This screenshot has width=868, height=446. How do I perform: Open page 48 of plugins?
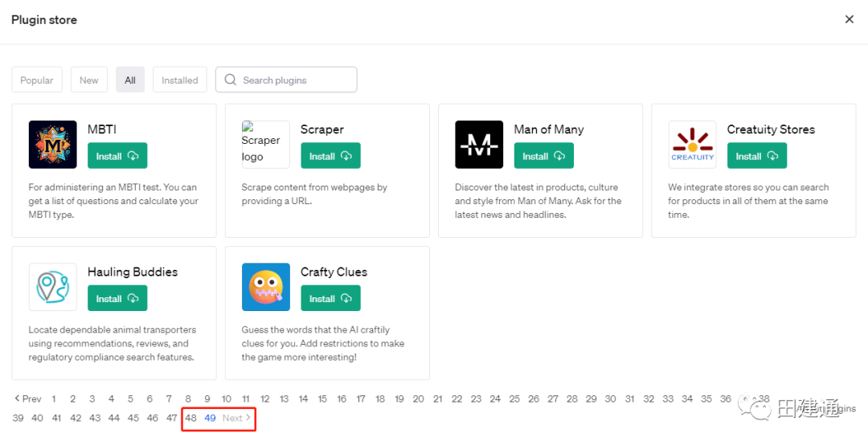click(190, 418)
